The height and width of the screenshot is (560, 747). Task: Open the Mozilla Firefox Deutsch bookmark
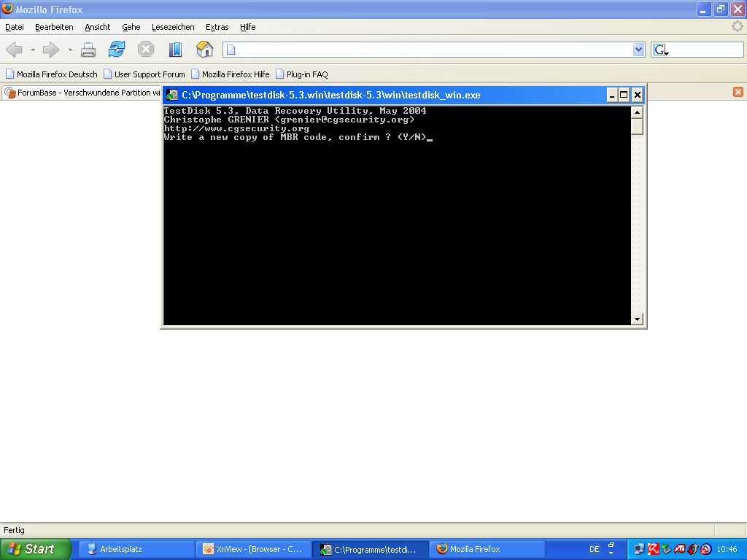52,74
